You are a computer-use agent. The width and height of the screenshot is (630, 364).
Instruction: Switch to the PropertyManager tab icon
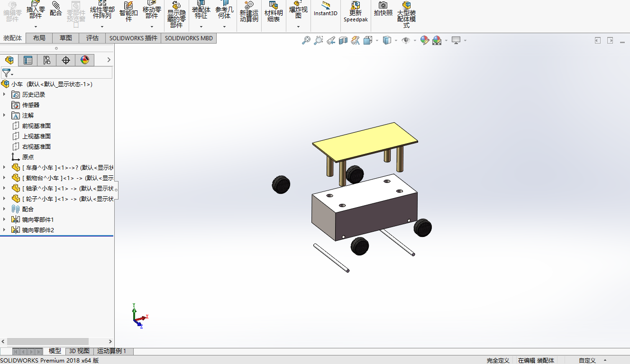pos(28,60)
